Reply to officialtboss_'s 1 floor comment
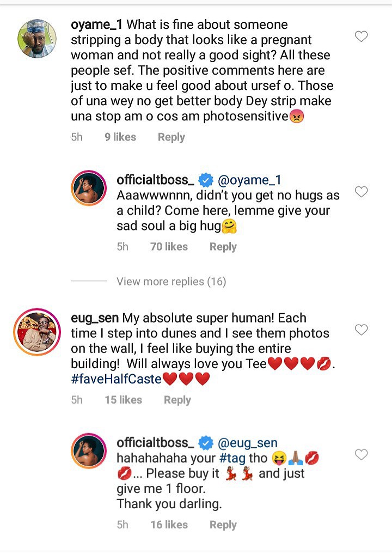 pyautogui.click(x=223, y=525)
